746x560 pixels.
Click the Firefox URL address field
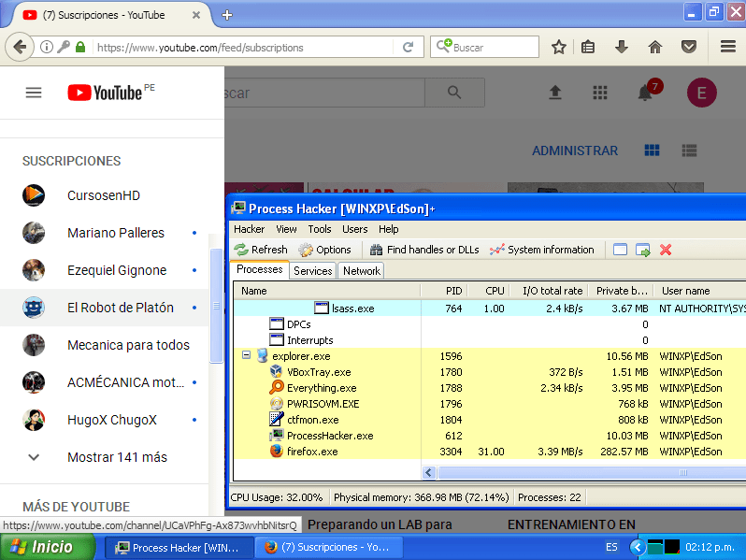[x=243, y=48]
